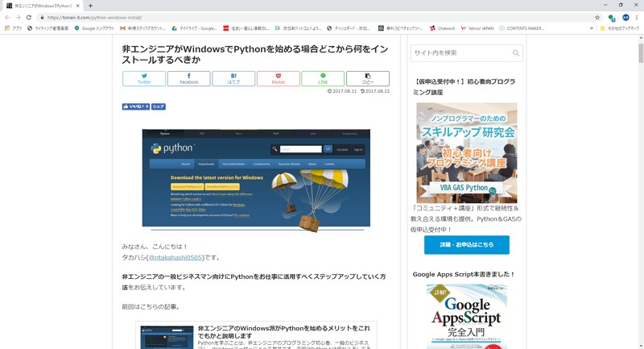Click the page vertical scrollbar thumb
This screenshot has height=349, width=644.
(641, 52)
